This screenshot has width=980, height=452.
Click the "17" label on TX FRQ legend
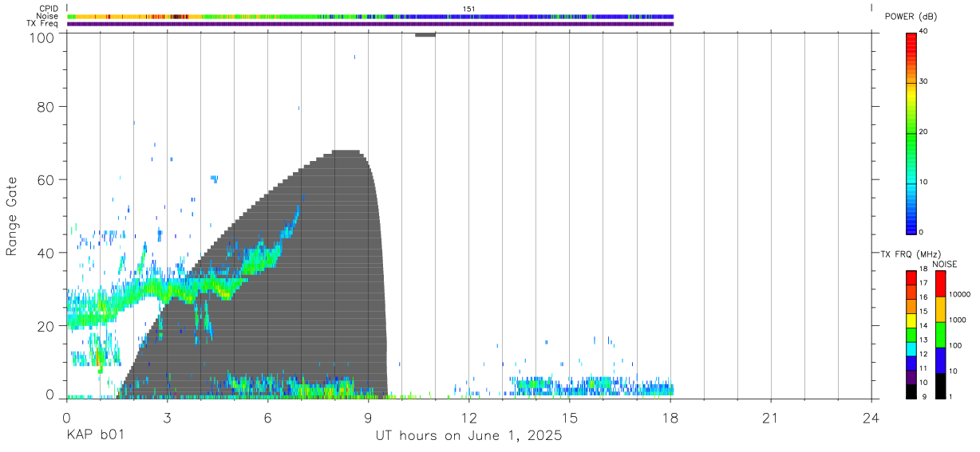click(x=923, y=283)
